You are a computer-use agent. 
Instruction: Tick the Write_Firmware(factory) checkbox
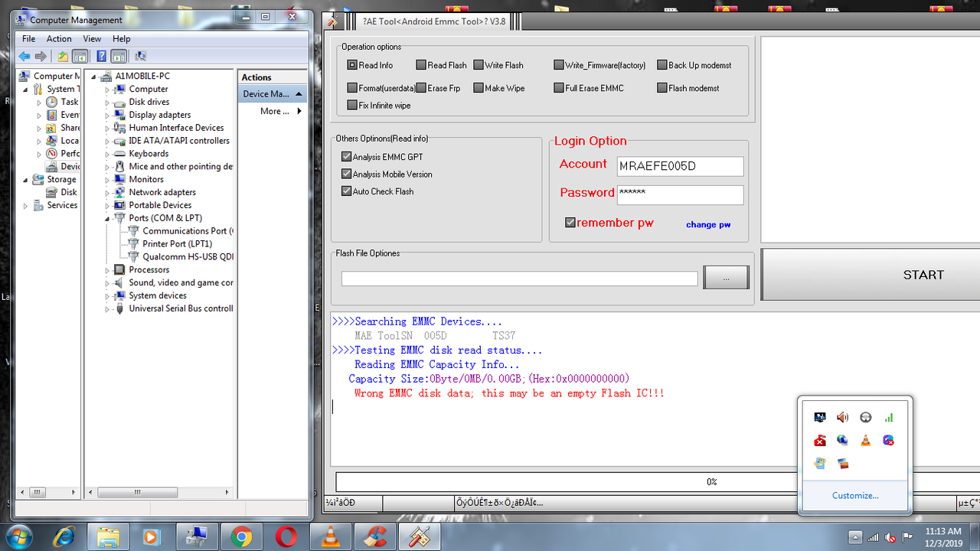(559, 65)
